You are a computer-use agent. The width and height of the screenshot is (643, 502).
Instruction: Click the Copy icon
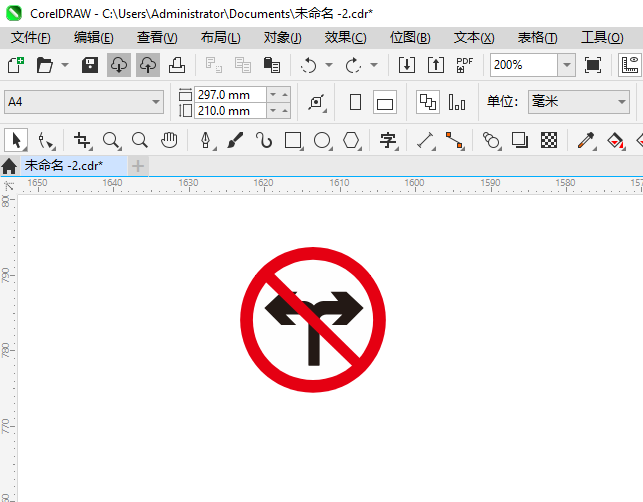pyautogui.click(x=243, y=65)
